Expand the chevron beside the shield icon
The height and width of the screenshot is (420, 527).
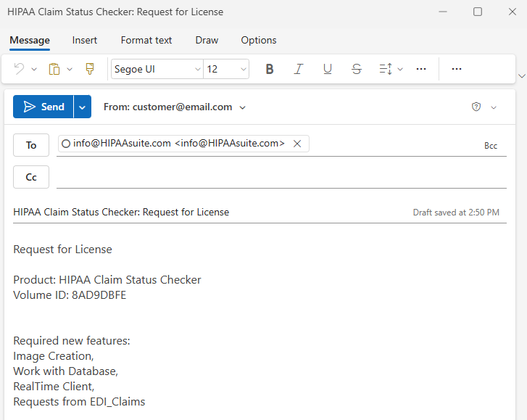point(494,107)
